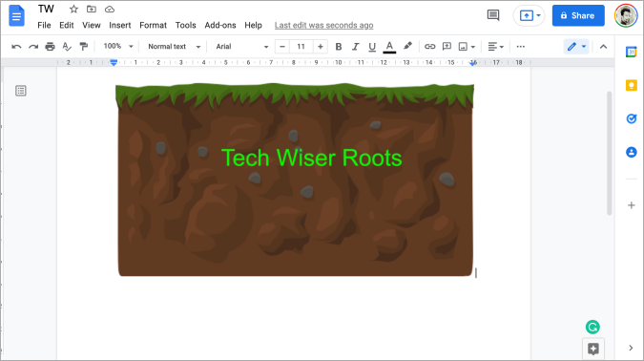Screen dimensions: 644x361
Task: Open the Add-ons menu
Action: 220,25
